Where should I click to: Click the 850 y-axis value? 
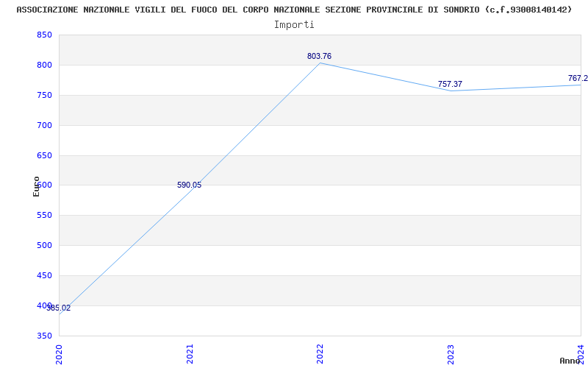pos(44,35)
